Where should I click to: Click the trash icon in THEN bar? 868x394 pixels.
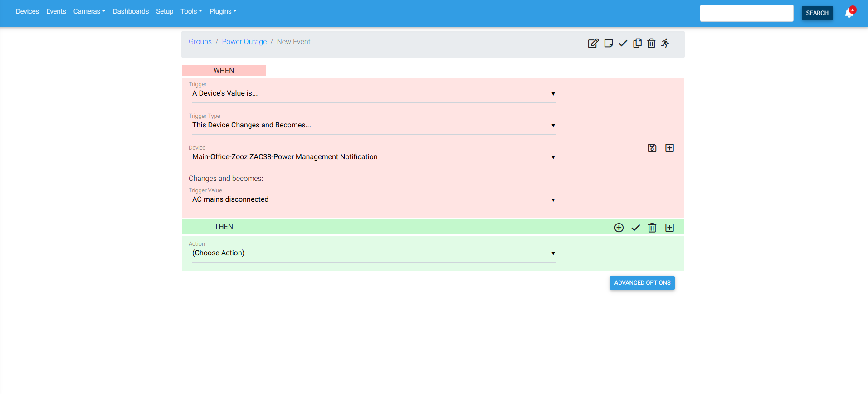pos(652,228)
